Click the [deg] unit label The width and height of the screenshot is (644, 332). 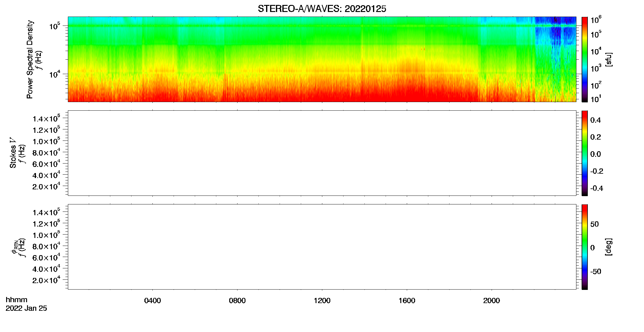pyautogui.click(x=608, y=247)
